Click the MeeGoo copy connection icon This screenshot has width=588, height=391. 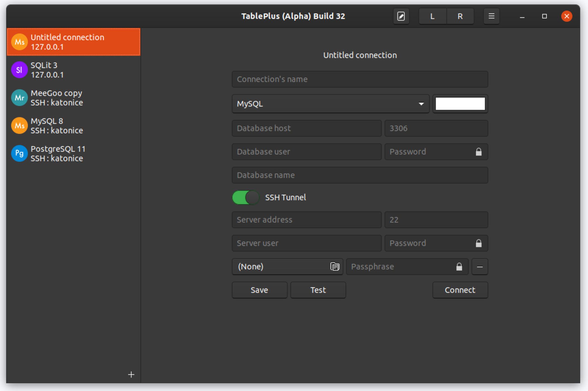click(19, 98)
